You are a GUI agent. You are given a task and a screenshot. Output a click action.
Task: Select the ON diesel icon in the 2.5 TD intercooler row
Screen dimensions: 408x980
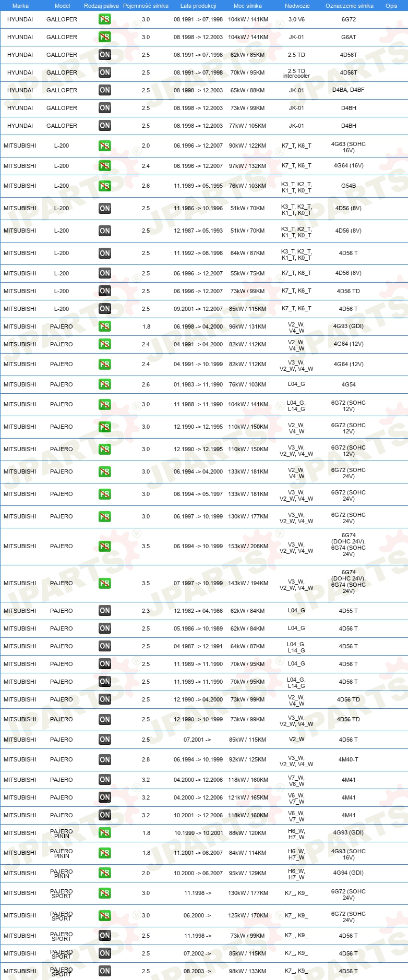click(105, 72)
